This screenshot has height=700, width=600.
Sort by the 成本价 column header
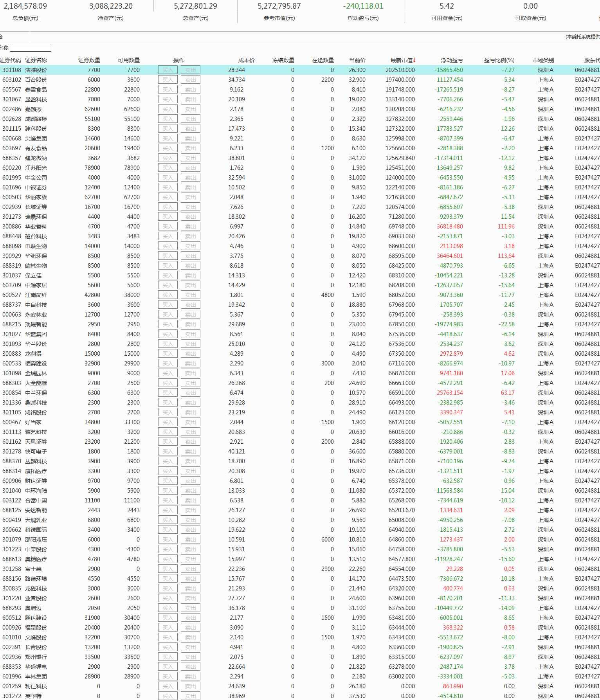(x=247, y=60)
